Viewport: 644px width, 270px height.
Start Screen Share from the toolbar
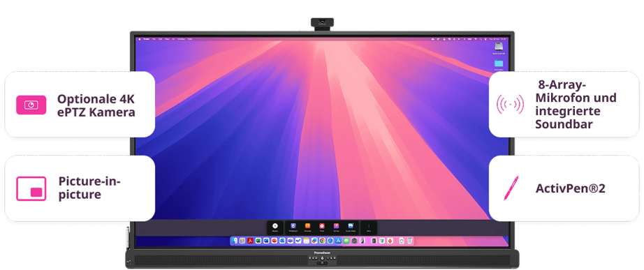(351, 227)
